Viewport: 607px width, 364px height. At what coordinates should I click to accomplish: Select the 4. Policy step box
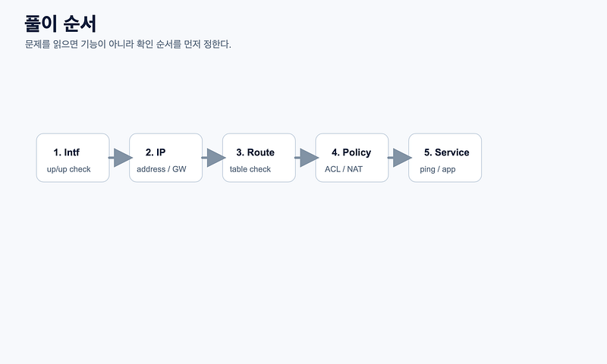[x=352, y=158]
